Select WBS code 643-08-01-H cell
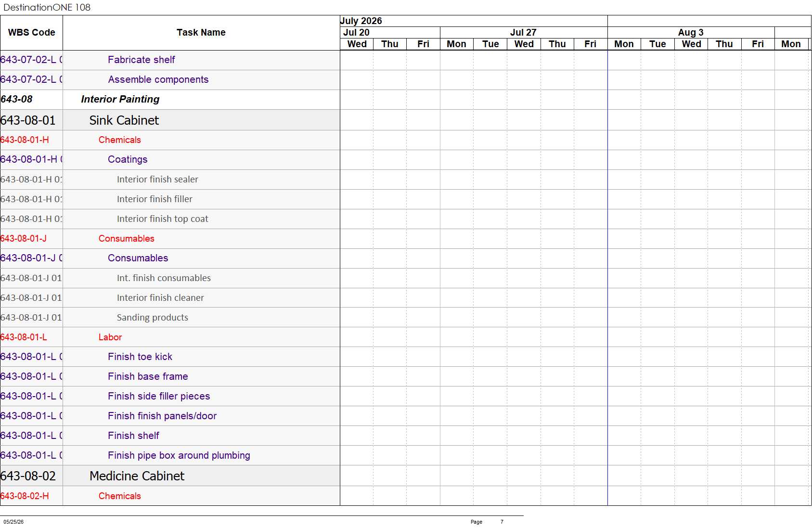This screenshot has width=812, height=528. pos(25,140)
